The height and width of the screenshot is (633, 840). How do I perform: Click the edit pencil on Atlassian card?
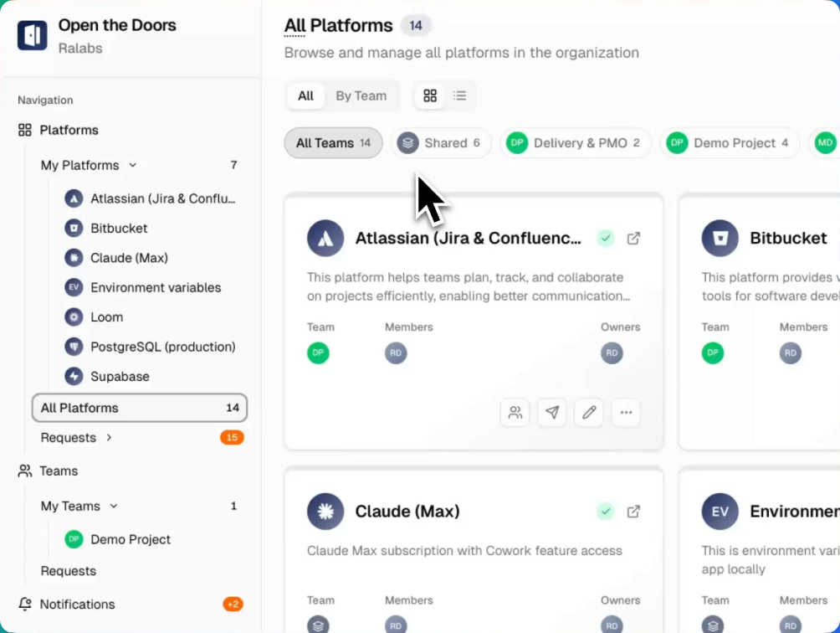589,413
